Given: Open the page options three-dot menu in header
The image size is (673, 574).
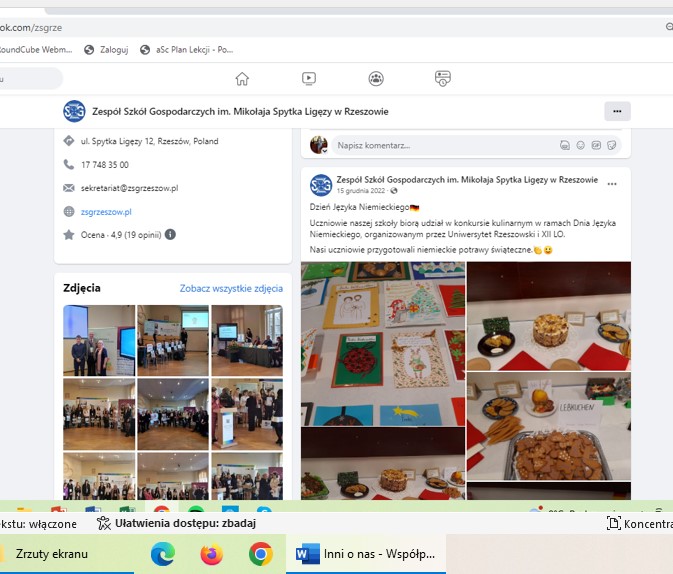Looking at the screenshot, I should click(617, 111).
